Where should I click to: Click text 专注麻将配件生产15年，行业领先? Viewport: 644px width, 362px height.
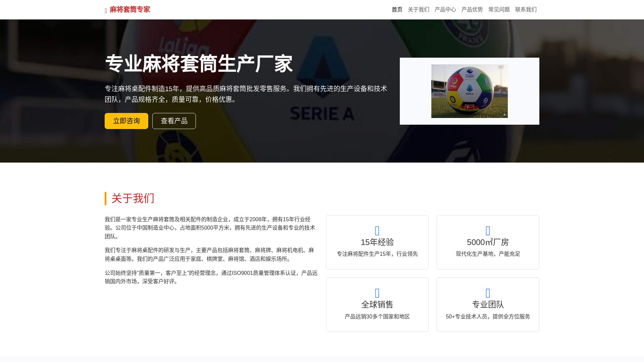[377, 254]
